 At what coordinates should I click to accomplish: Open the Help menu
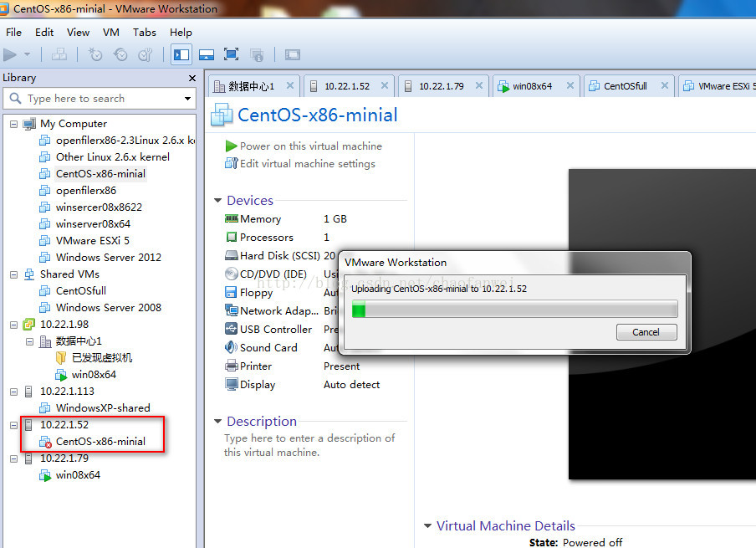[181, 33]
